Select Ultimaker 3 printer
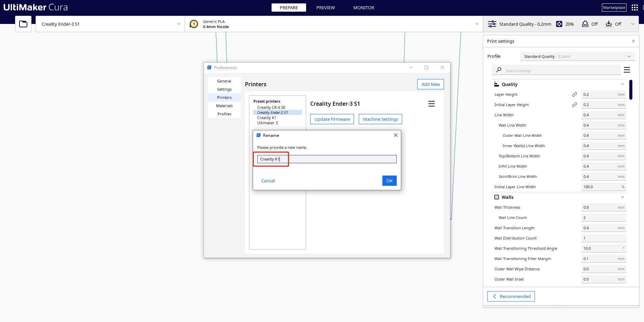Image resolution: width=644 pixels, height=322 pixels. [267, 123]
